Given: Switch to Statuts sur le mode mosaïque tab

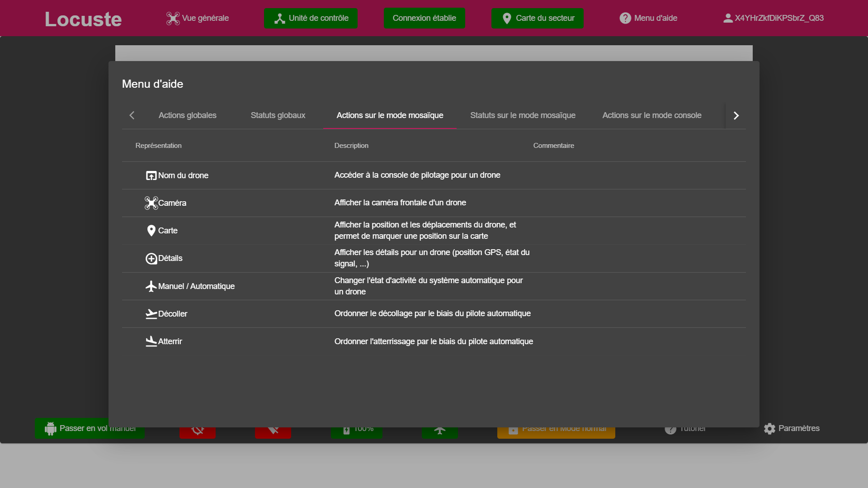Looking at the screenshot, I should click(523, 115).
